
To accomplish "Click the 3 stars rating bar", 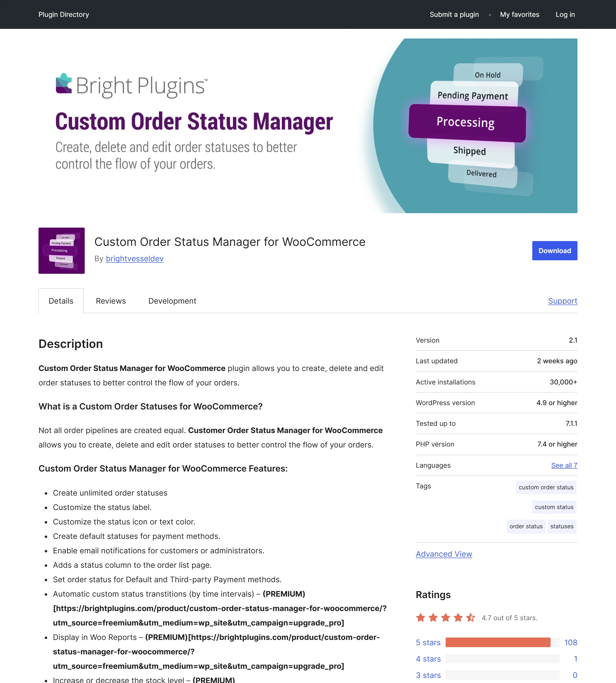I will pos(502,675).
